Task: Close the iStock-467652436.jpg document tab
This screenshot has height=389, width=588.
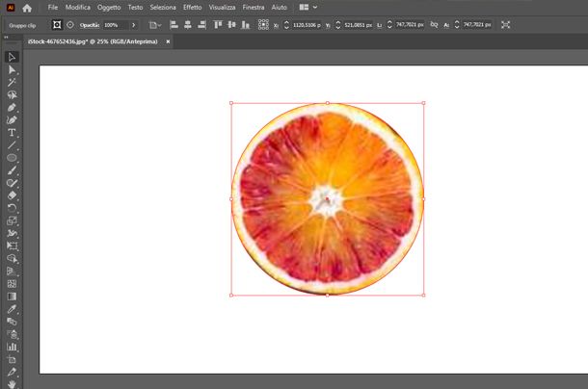Action: [170, 42]
